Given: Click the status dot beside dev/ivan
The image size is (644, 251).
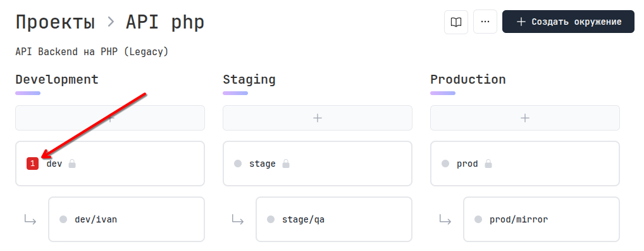Looking at the screenshot, I should coord(63,219).
